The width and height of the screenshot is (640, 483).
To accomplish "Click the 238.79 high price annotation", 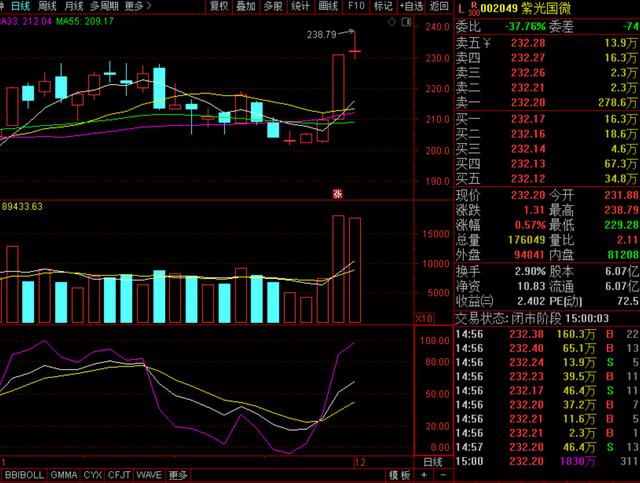I will point(322,35).
